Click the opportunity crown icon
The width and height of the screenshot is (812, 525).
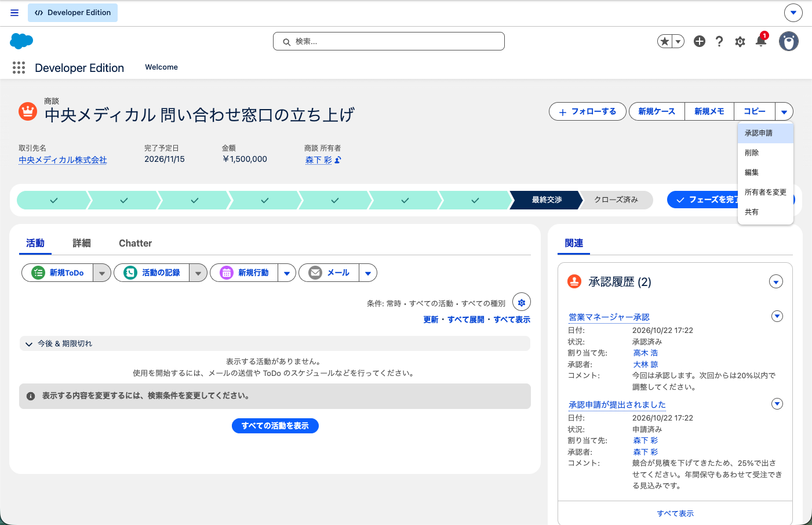pyautogui.click(x=28, y=111)
